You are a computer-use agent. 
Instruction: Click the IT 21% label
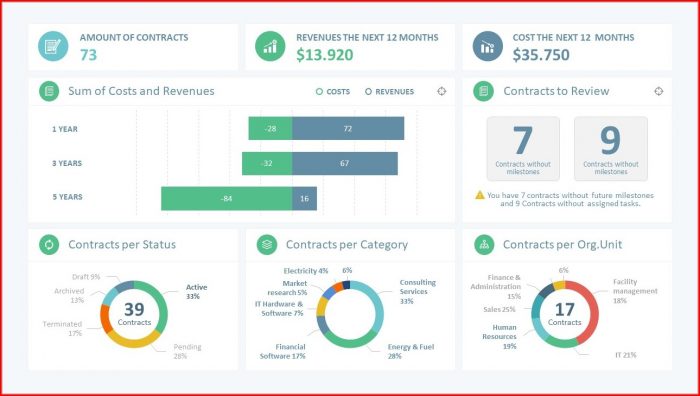point(625,355)
